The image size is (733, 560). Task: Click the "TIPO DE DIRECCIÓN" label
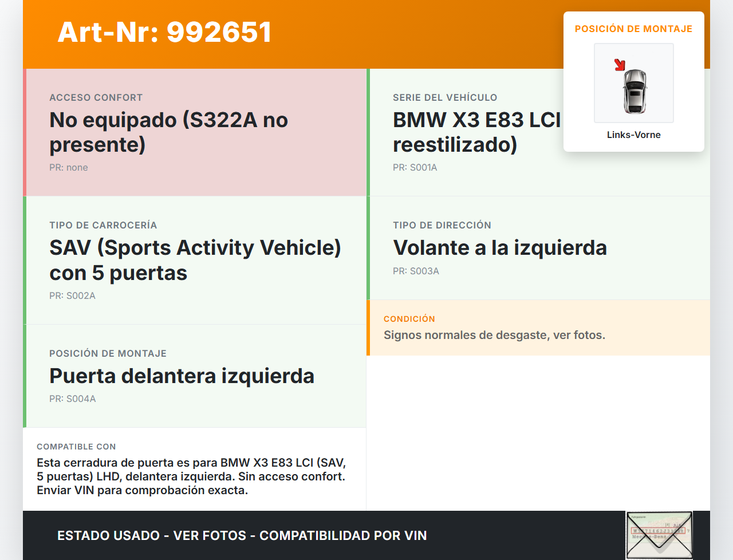[442, 225]
